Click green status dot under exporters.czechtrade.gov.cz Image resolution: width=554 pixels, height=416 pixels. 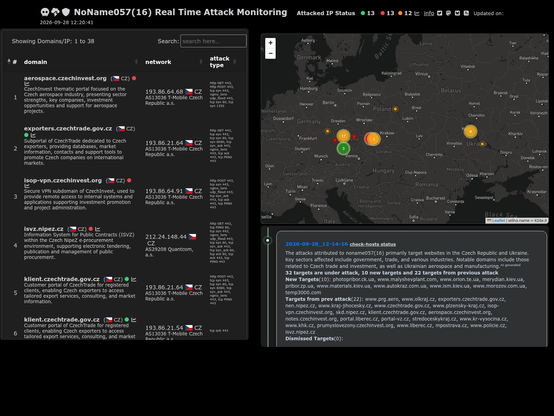tap(26, 135)
